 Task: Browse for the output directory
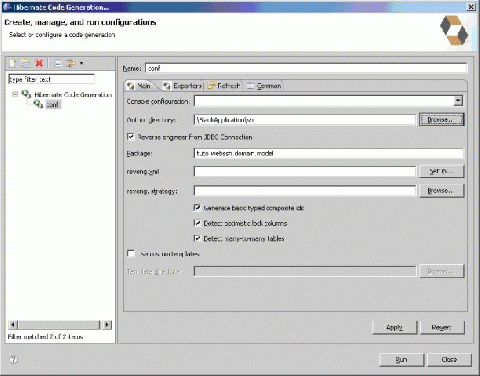(441, 120)
